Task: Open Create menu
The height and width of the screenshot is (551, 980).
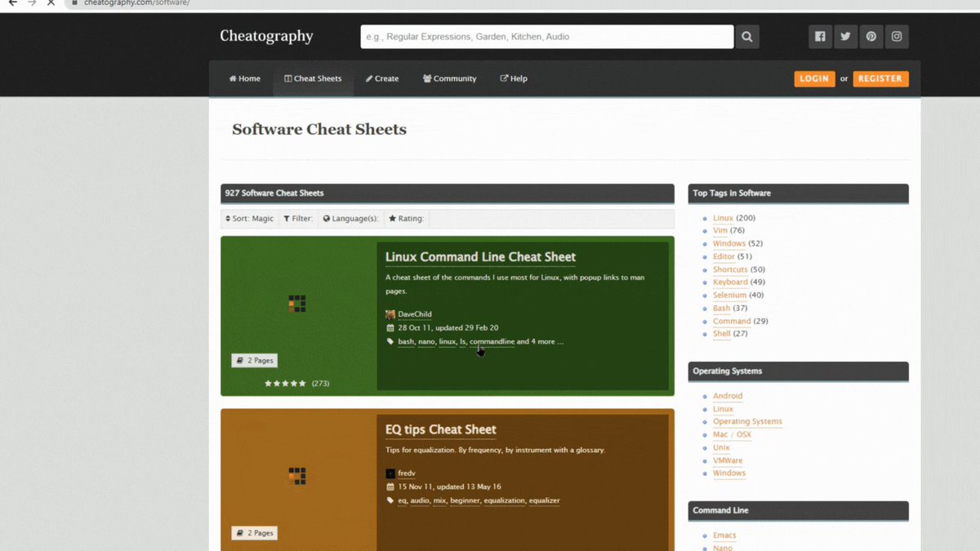Action: [382, 78]
